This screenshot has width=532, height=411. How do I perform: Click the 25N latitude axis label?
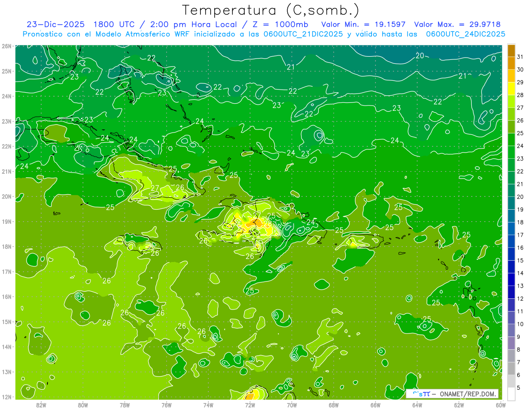pos(7,71)
